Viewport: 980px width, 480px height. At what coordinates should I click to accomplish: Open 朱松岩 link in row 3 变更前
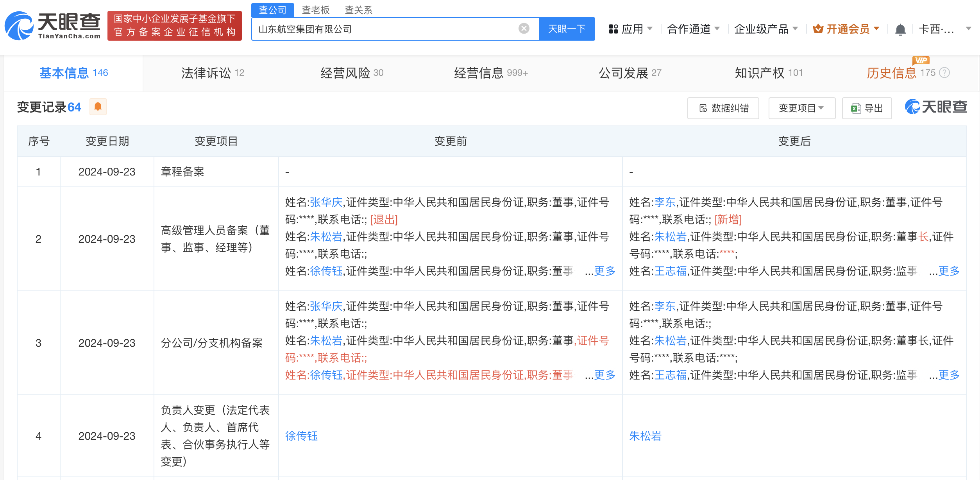326,341
